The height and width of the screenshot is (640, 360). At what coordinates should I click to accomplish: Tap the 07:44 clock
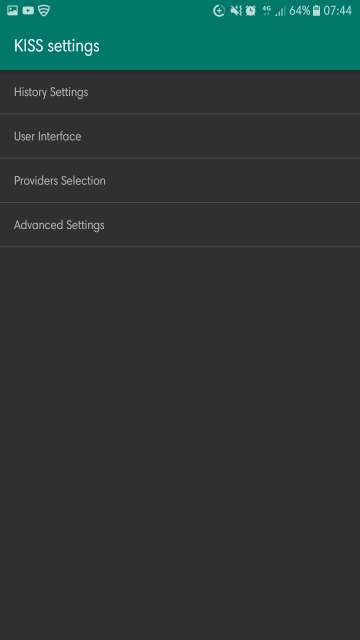pos(338,11)
